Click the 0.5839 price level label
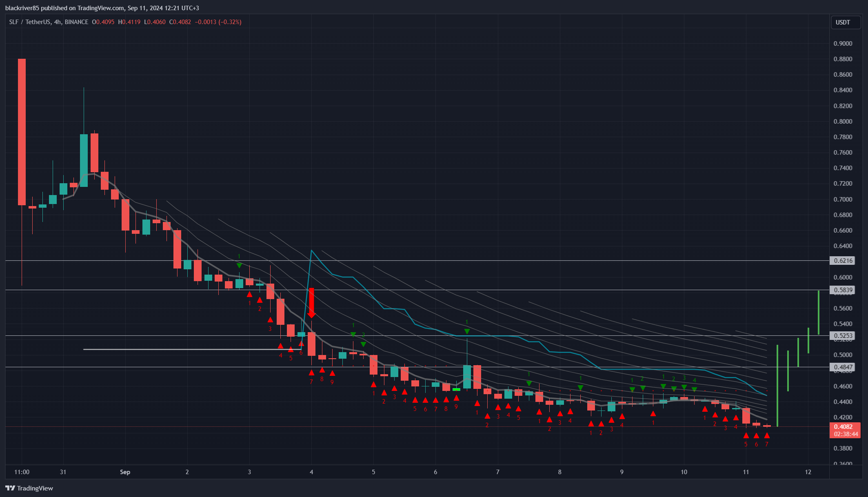The width and height of the screenshot is (868, 497). pyautogui.click(x=842, y=290)
